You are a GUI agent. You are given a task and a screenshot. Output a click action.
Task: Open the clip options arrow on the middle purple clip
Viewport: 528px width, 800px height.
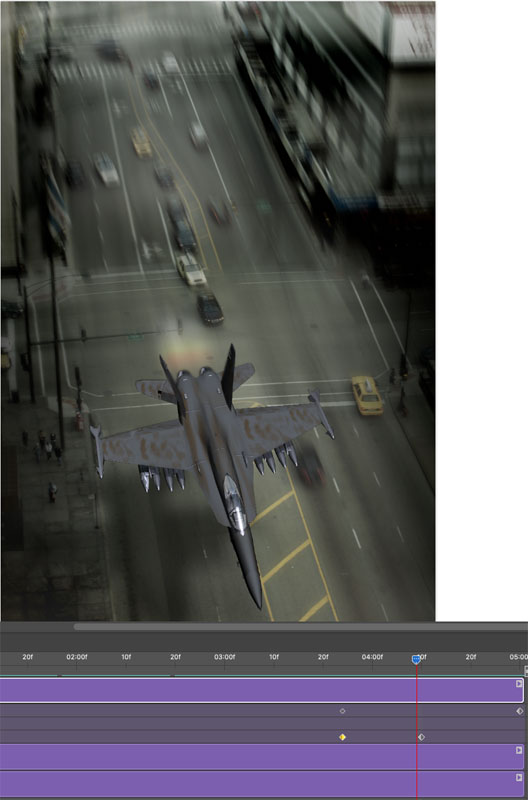pyautogui.click(x=519, y=750)
